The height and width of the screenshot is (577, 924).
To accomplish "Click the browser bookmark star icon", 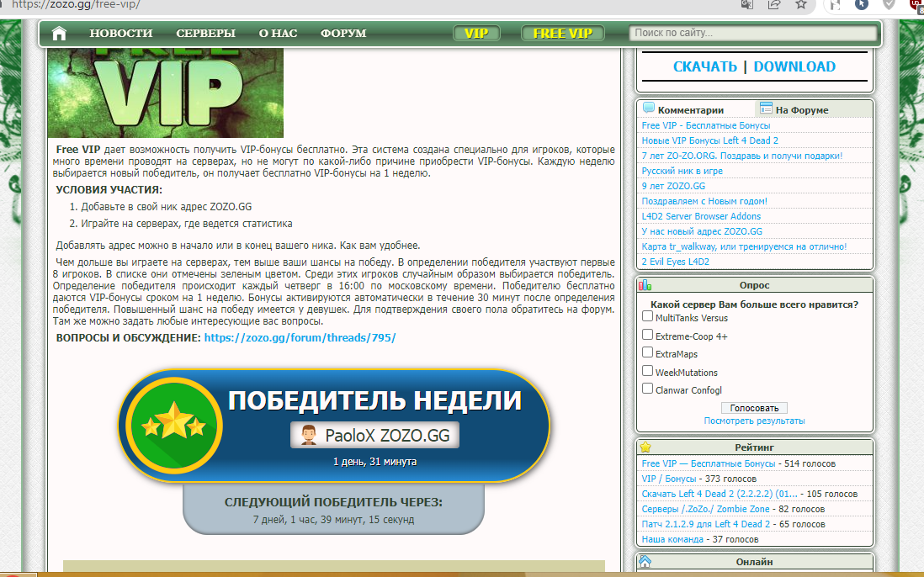I will [801, 4].
